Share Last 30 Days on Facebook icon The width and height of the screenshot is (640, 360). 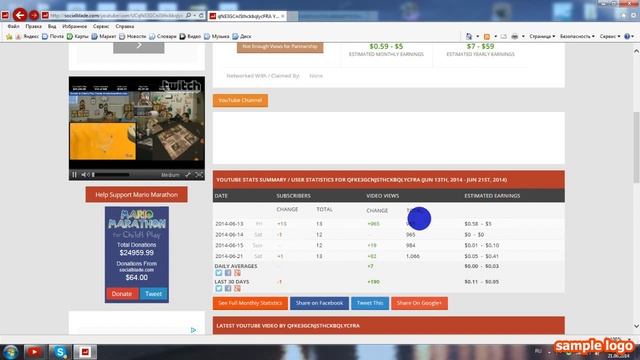point(228,289)
